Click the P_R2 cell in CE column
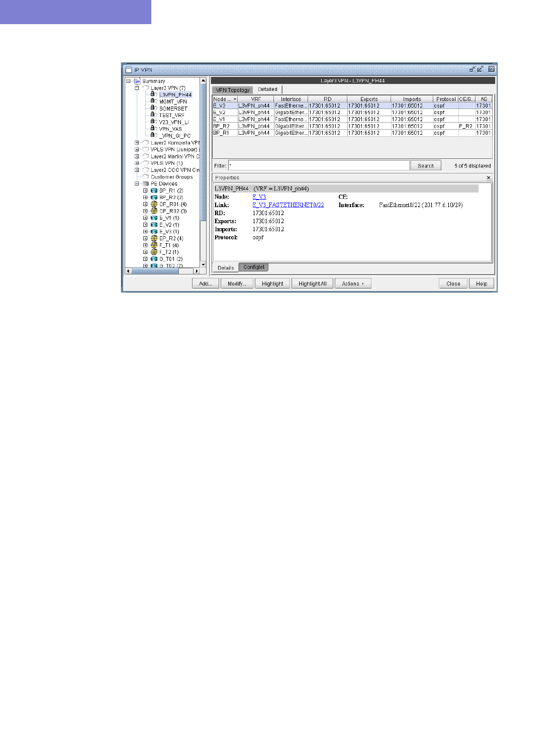Viewport: 560px width, 748px height. point(466,126)
